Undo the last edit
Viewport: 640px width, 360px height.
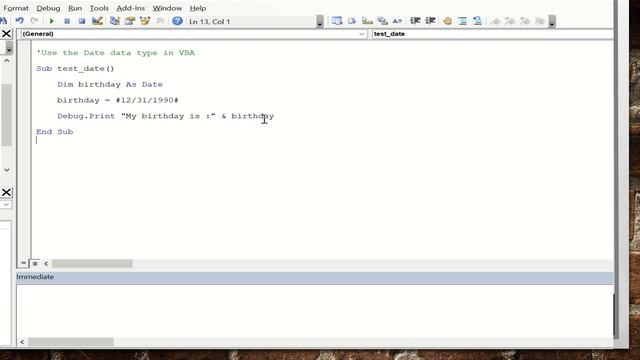(x=19, y=21)
